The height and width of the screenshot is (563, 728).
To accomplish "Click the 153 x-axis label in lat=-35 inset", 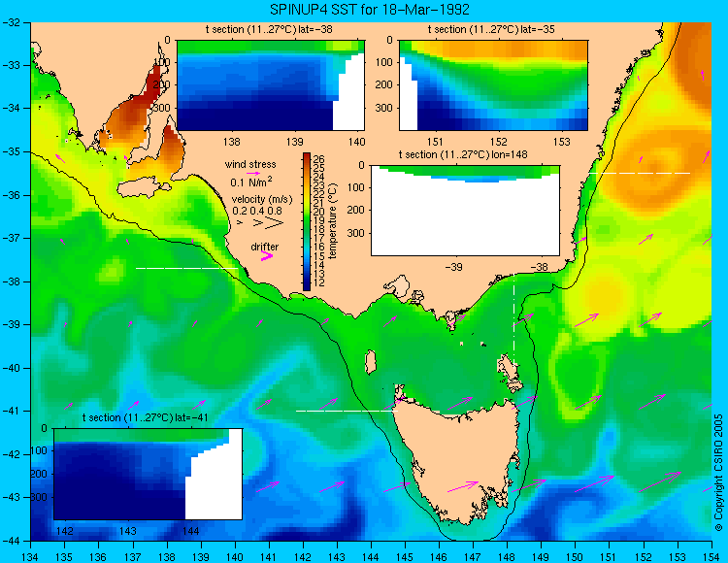I will click(562, 141).
